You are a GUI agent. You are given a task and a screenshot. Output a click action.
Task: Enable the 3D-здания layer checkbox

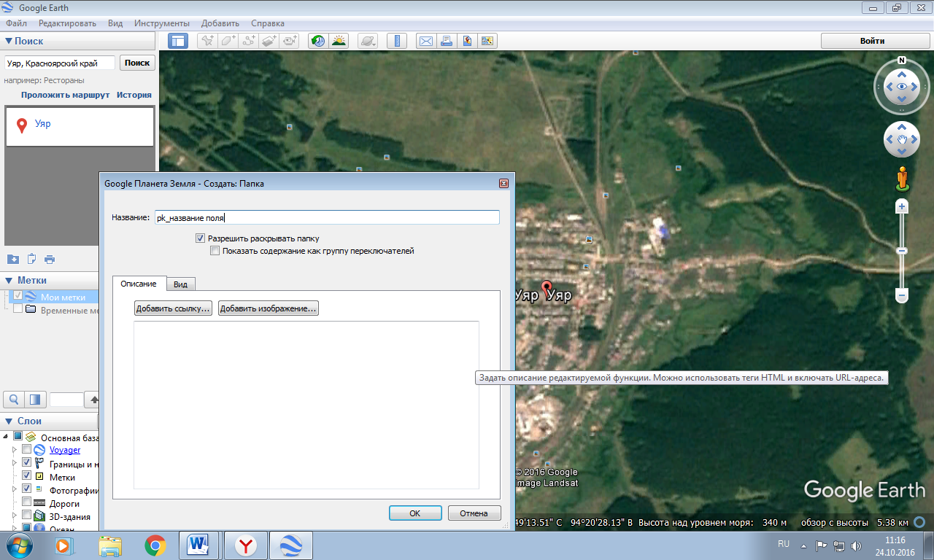point(27,516)
